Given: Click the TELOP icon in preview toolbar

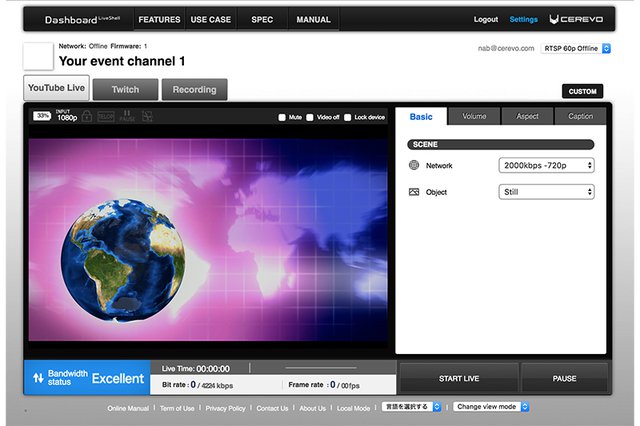Looking at the screenshot, I should (103, 117).
